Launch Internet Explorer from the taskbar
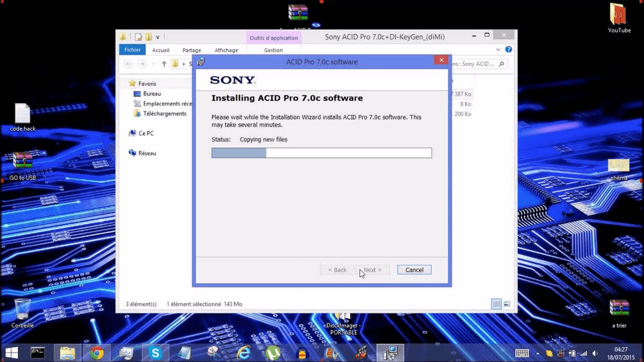 point(244,353)
